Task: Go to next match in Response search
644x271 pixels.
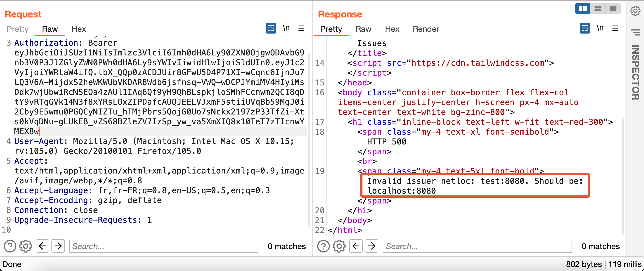Action: pyautogui.click(x=372, y=246)
